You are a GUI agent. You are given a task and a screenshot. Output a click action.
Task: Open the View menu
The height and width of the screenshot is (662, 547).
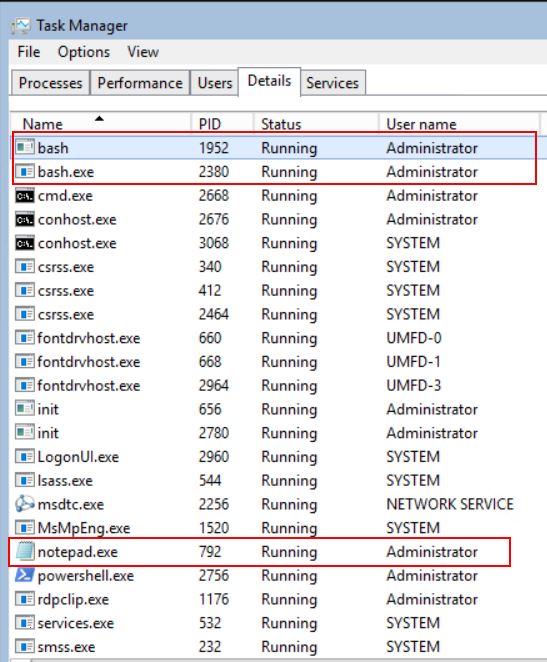point(143,52)
